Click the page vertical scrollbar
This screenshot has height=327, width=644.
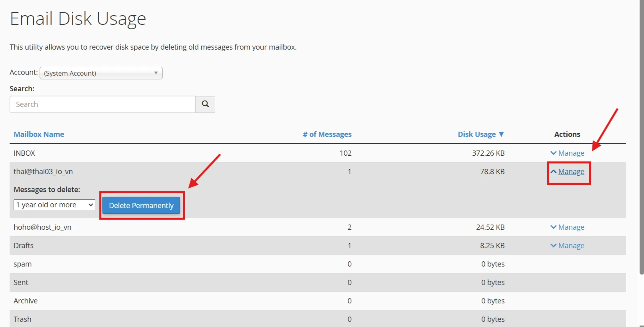(x=641, y=136)
